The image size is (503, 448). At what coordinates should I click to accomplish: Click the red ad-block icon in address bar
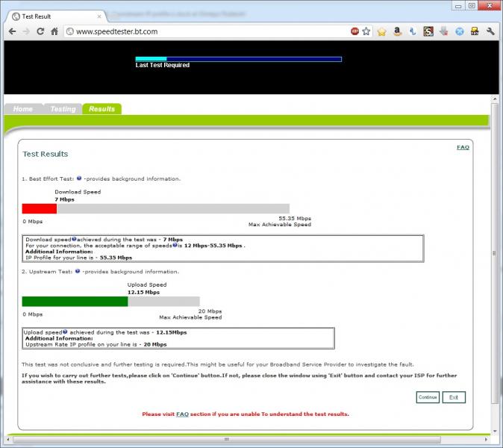pyautogui.click(x=354, y=31)
